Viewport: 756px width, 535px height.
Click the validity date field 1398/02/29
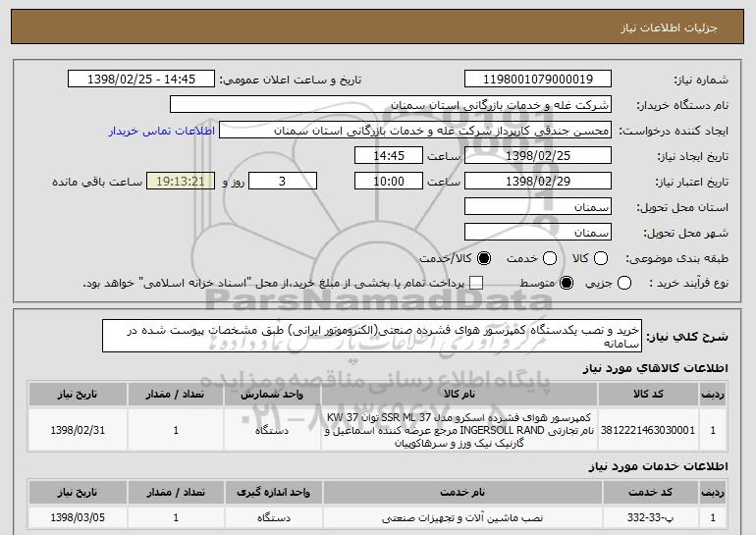click(538, 182)
